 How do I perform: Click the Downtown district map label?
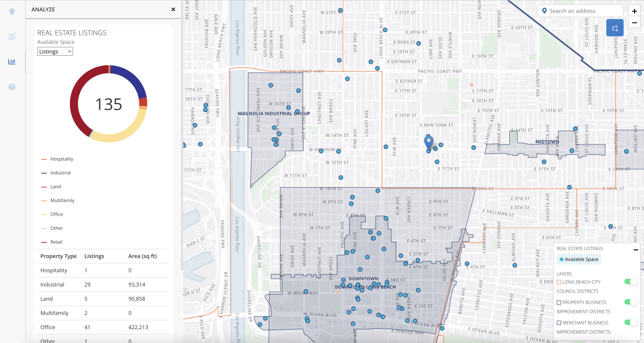[x=363, y=278]
